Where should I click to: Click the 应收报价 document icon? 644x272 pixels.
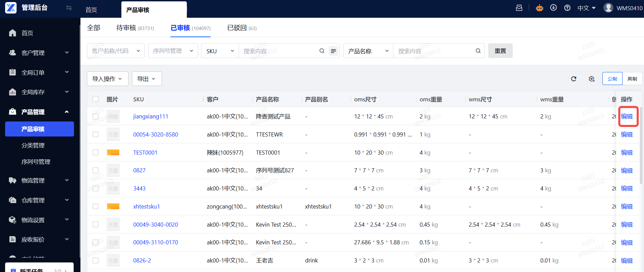click(x=13, y=239)
